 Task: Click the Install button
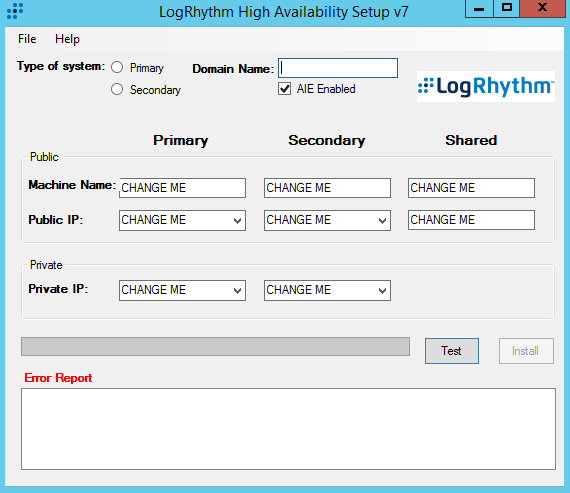point(526,351)
